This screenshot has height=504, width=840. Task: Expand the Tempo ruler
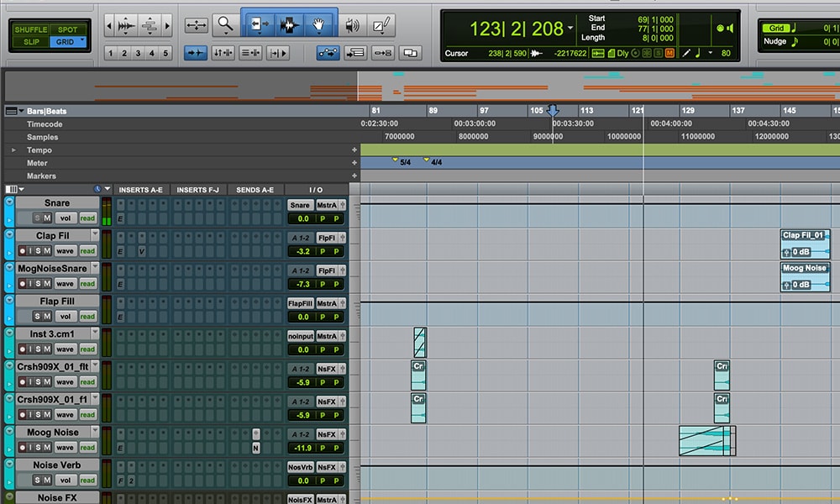[x=13, y=150]
